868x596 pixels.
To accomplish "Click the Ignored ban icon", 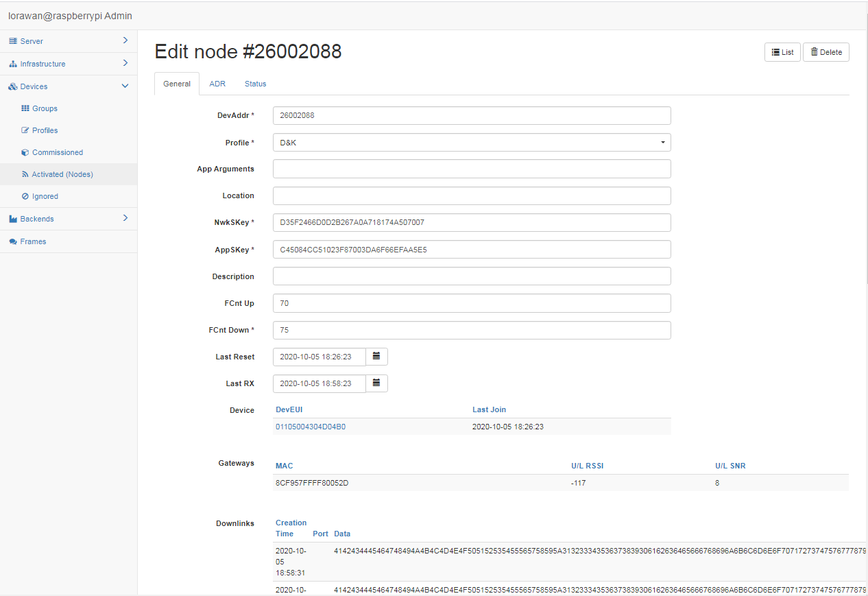I will 25,196.
